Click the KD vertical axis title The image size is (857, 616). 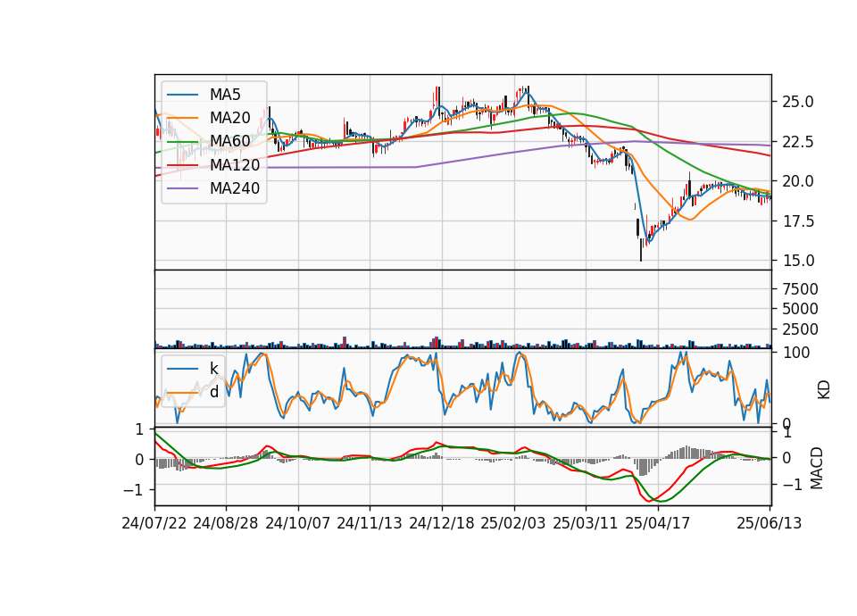point(824,389)
